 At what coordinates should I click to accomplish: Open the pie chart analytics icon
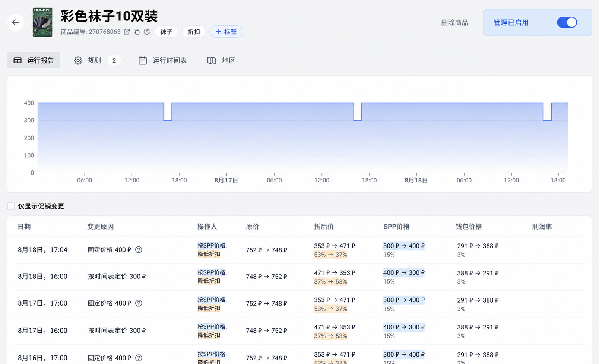click(x=147, y=32)
